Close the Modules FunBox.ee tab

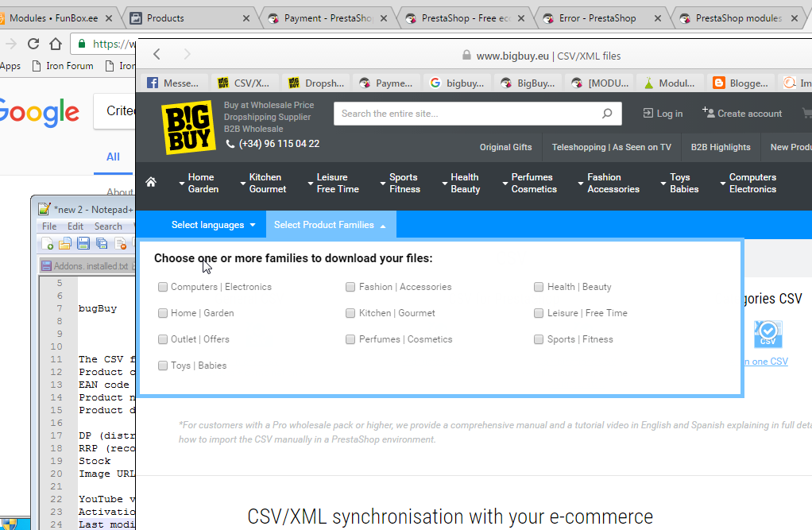pos(109,18)
